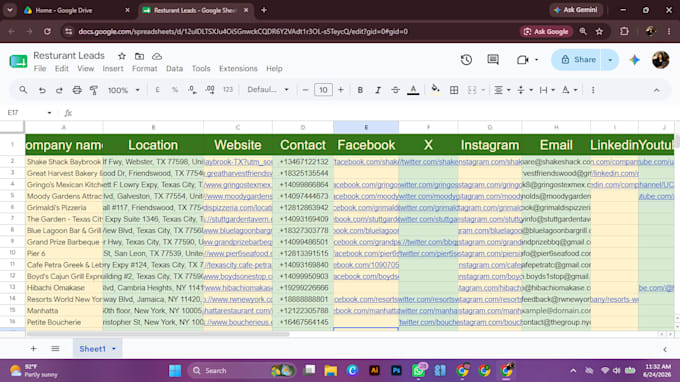Add a new sheet with plus

point(33,349)
